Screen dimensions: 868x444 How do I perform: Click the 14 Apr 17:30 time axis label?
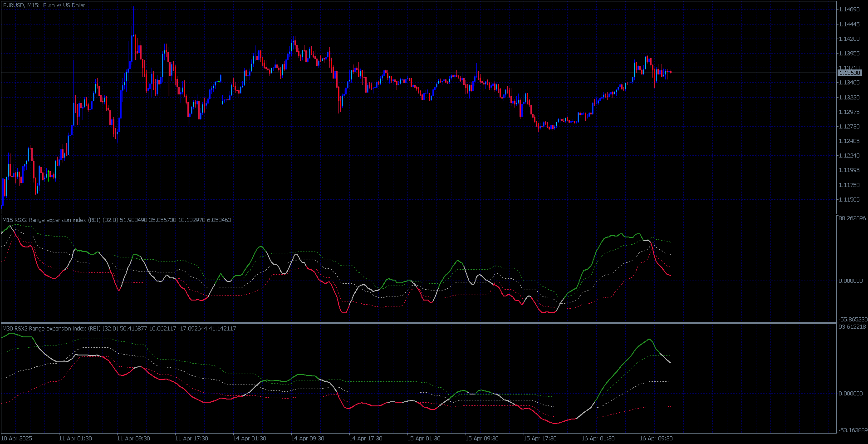366,439
